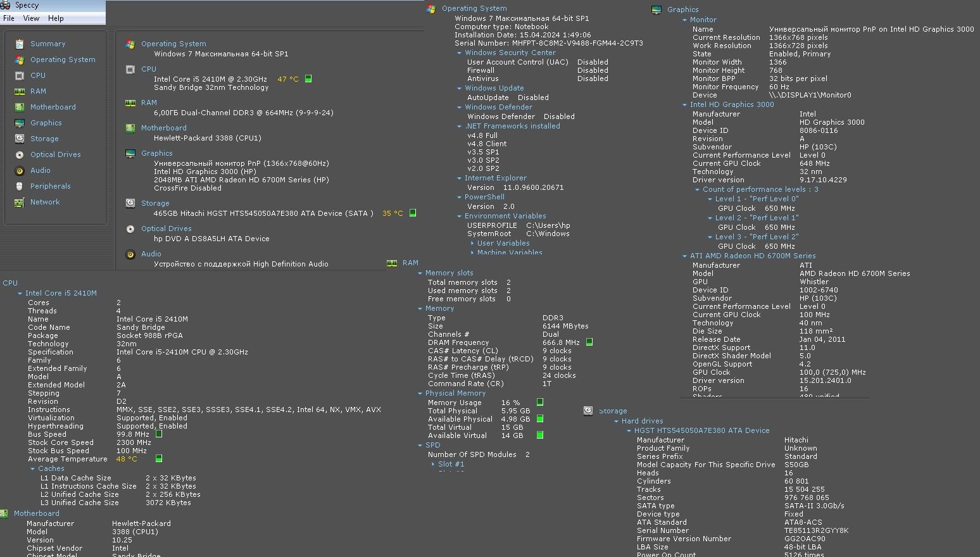Screen dimensions: 980x557
Task: Click the RAM sidebar icon
Action: coord(20,91)
